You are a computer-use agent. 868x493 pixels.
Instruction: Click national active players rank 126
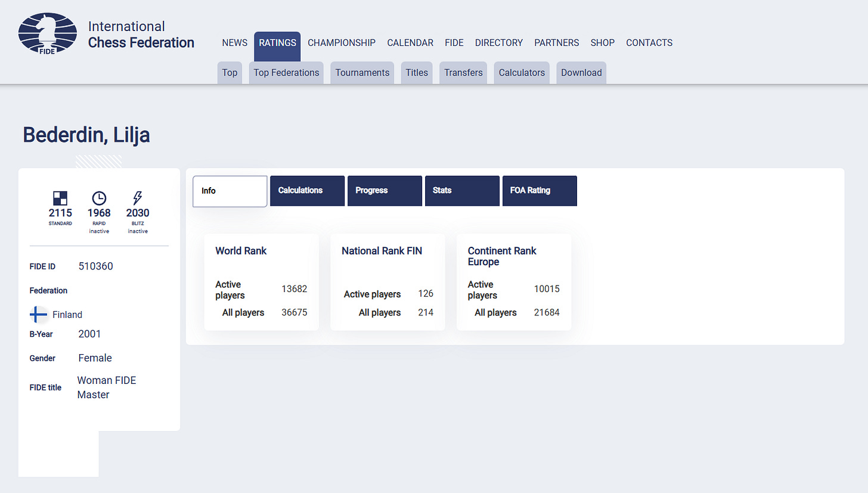pos(426,294)
